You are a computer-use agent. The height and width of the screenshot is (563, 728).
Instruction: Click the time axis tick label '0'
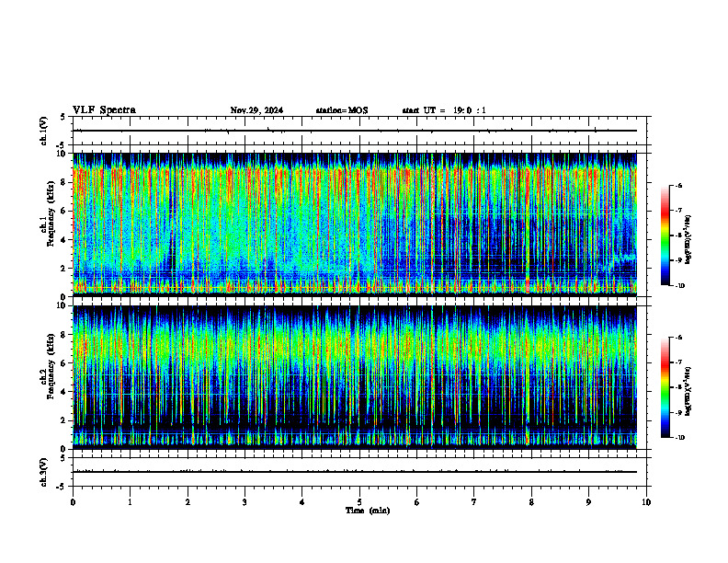pyautogui.click(x=73, y=502)
